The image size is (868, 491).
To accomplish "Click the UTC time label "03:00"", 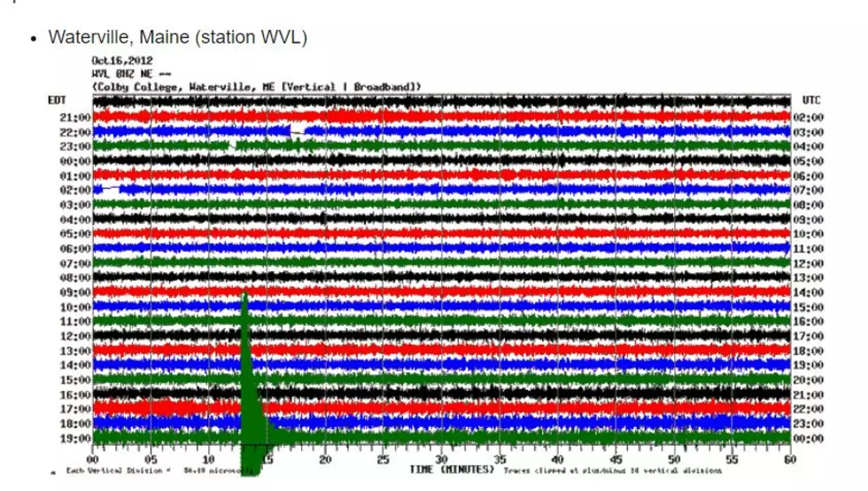I will (x=808, y=132).
